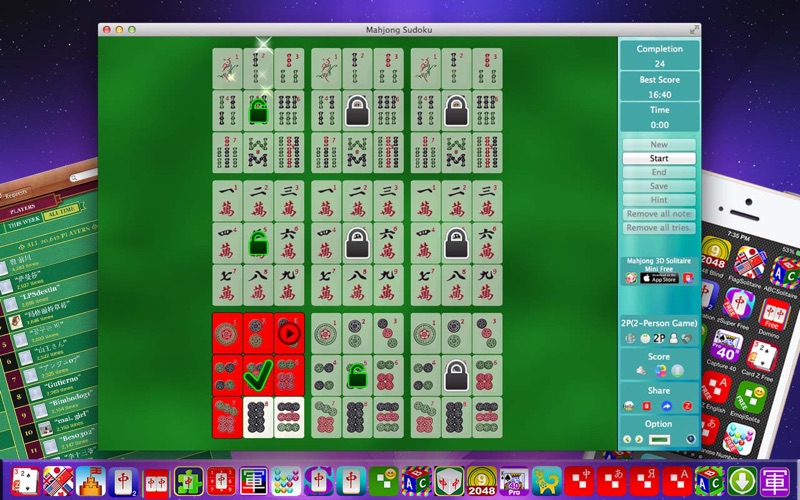Click the green right arrow under Option
Image resolution: width=800 pixels, height=500 pixels.
point(639,439)
